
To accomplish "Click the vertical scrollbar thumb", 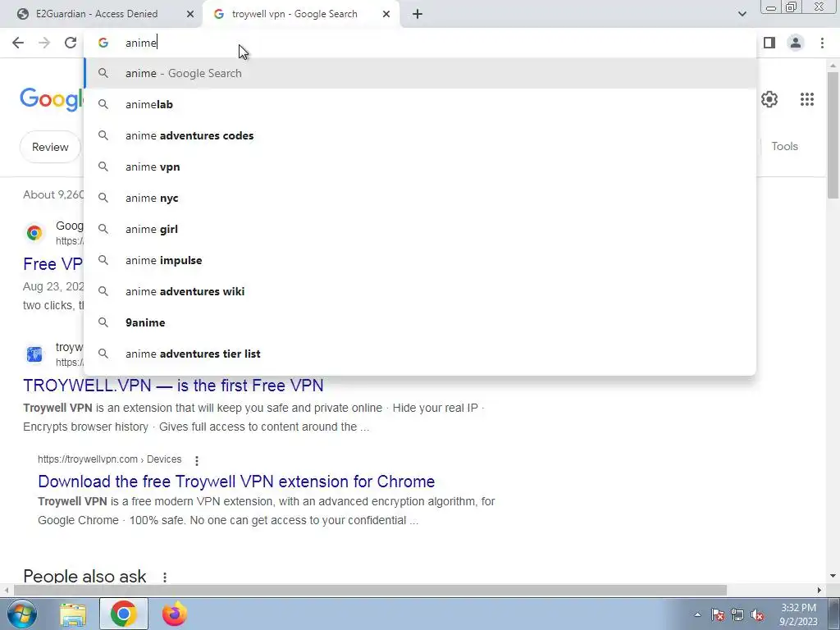I will pos(833,134).
